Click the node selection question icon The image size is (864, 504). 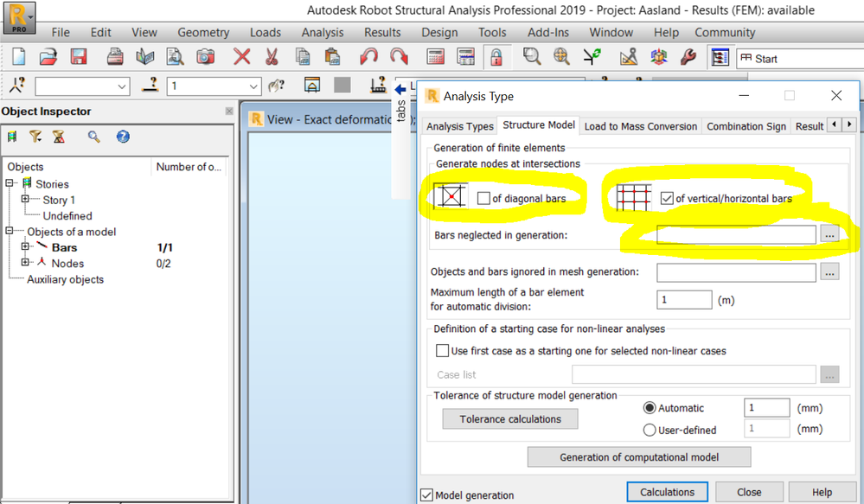pos(17,85)
